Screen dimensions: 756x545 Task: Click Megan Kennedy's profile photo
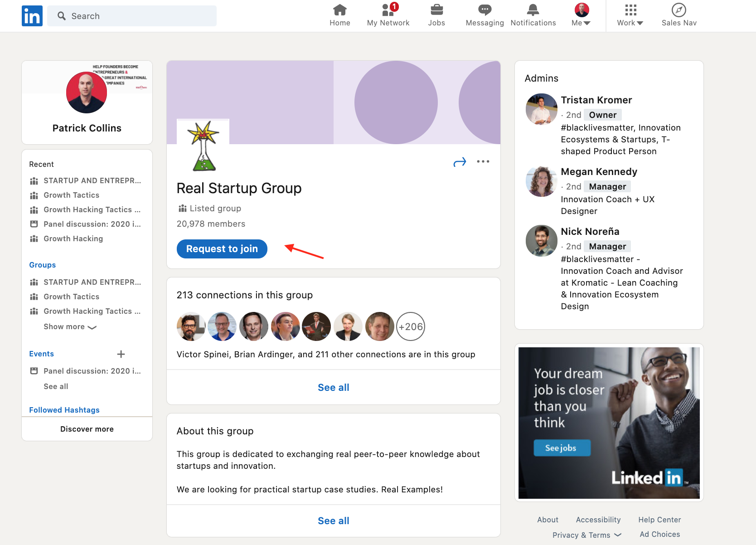click(541, 181)
